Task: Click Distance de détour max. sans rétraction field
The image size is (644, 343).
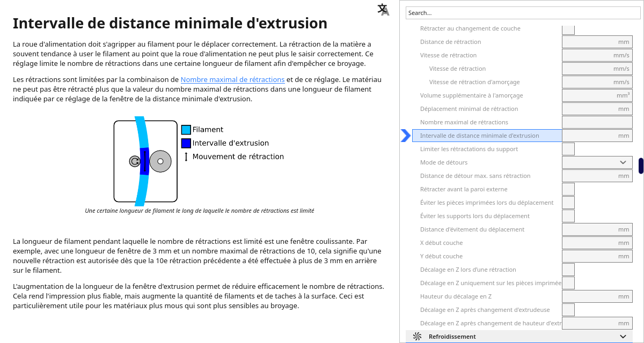Action: pos(597,176)
